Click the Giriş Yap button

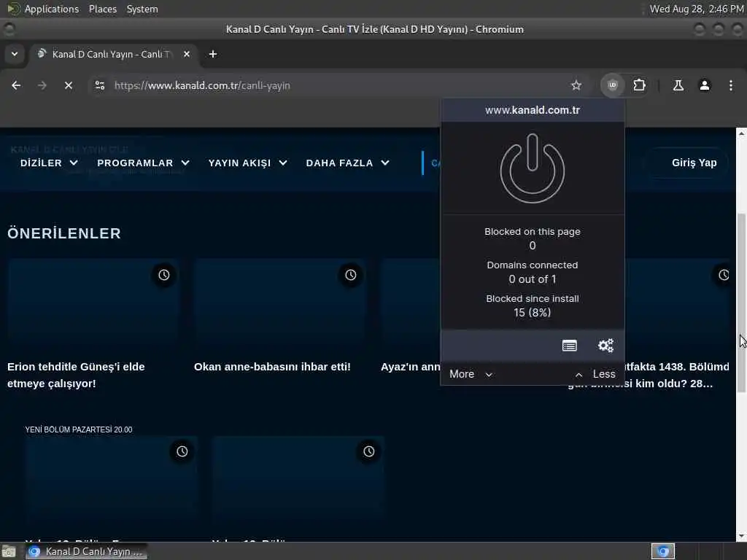click(x=694, y=163)
